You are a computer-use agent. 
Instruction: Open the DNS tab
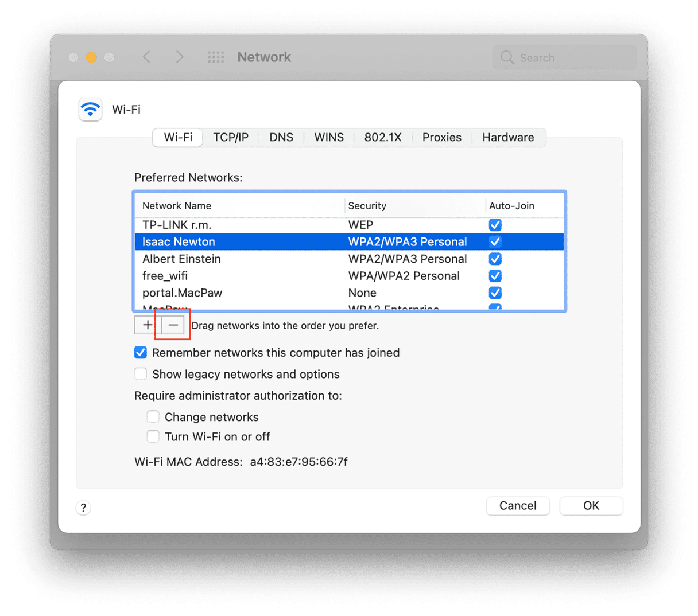click(x=281, y=138)
